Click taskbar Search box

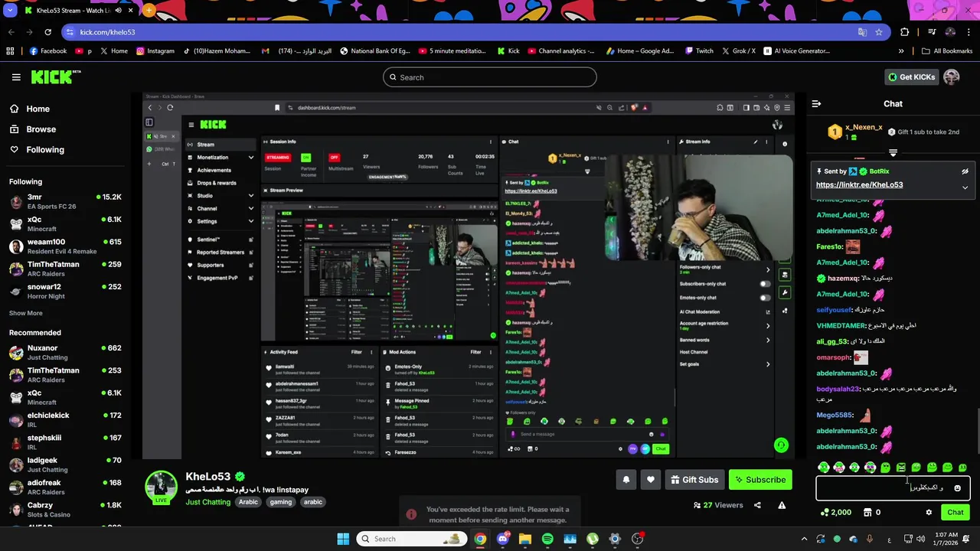tap(412, 539)
